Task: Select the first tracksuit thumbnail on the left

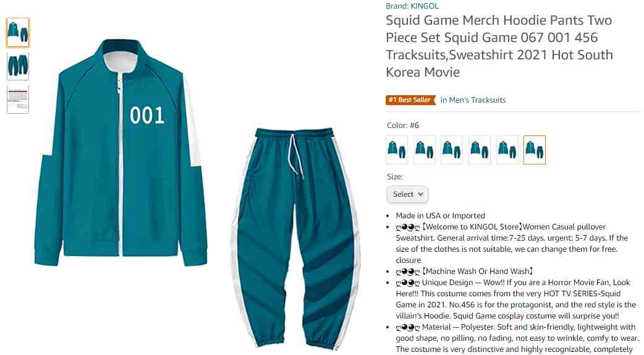Action: [x=18, y=32]
